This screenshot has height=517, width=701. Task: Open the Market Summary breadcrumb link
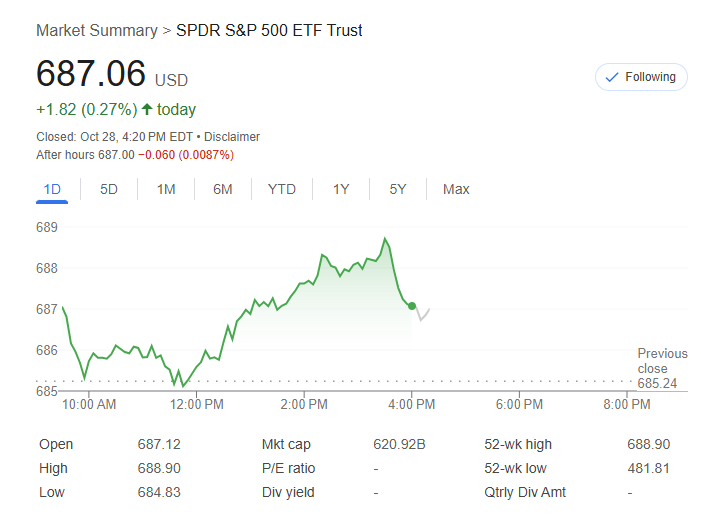tap(96, 31)
